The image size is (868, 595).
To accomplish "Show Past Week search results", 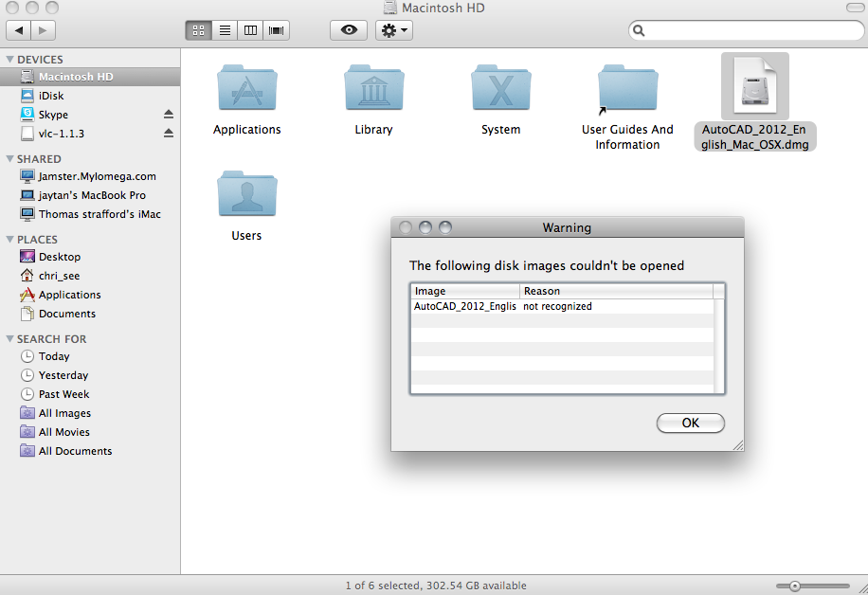I will (x=90, y=394).
